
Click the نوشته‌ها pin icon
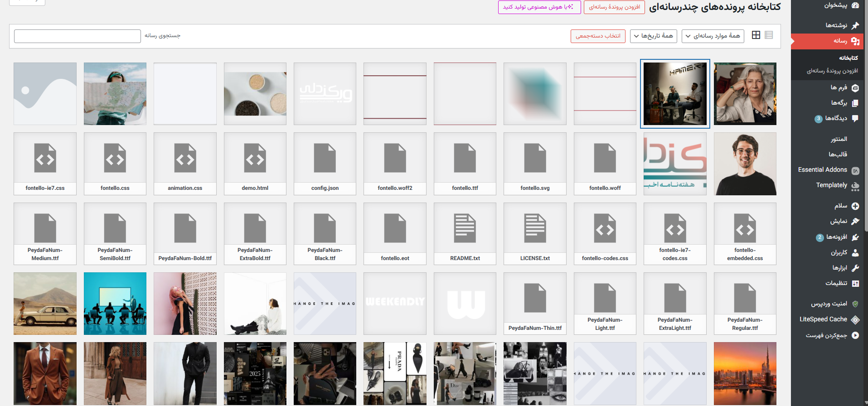point(855,25)
